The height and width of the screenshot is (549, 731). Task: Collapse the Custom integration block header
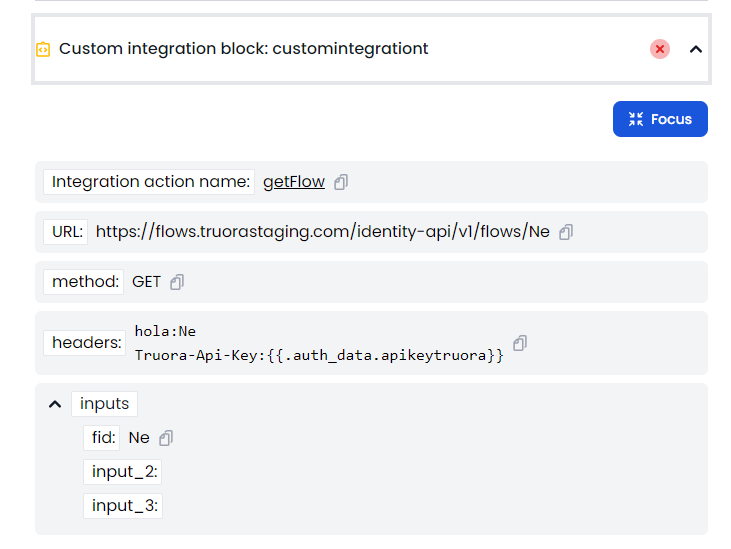click(x=696, y=49)
